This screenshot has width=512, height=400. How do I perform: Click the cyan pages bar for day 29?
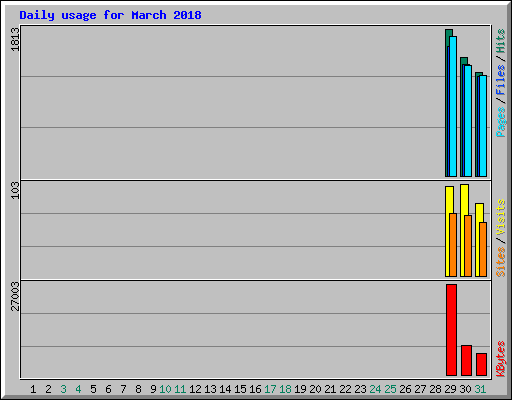[453, 106]
